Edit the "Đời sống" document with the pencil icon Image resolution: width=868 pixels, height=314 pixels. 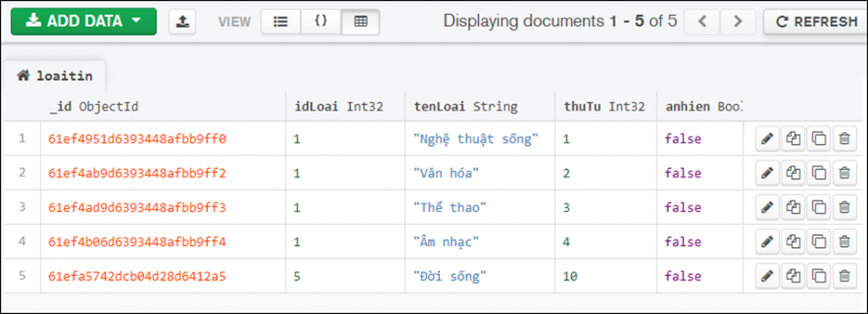pyautogui.click(x=767, y=276)
